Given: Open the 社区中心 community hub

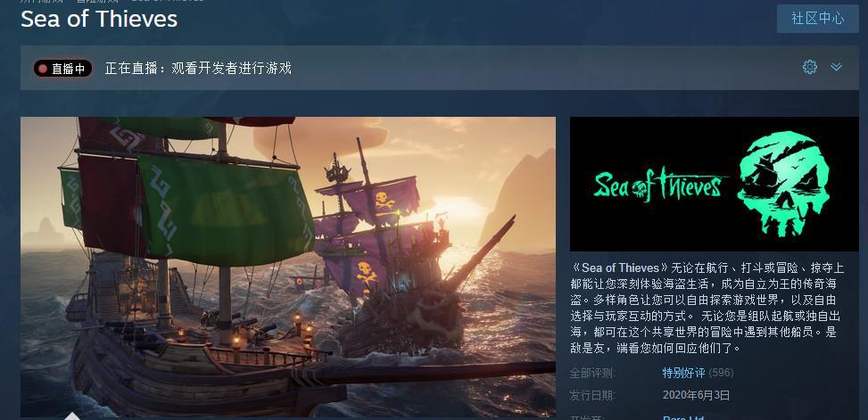Looking at the screenshot, I should 818,18.
